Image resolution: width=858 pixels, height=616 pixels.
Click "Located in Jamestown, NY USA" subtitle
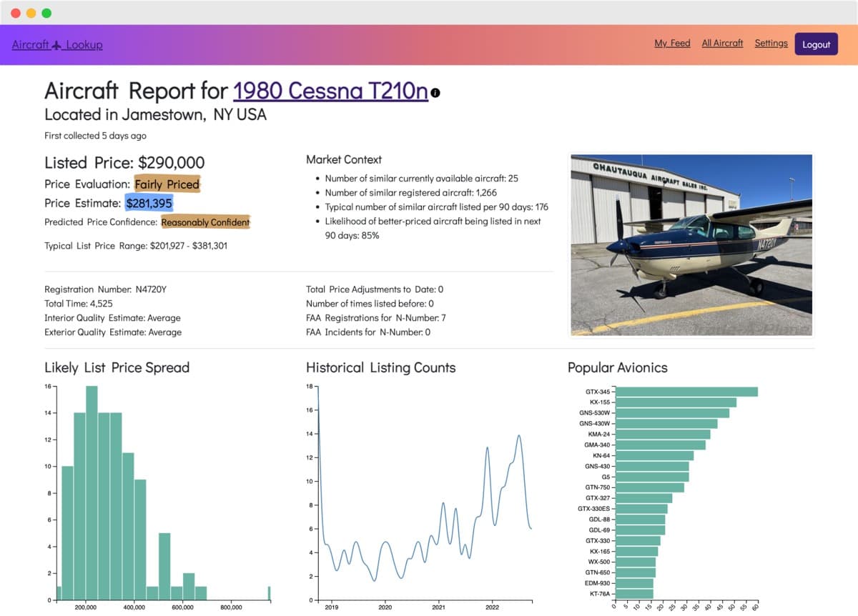coord(155,114)
